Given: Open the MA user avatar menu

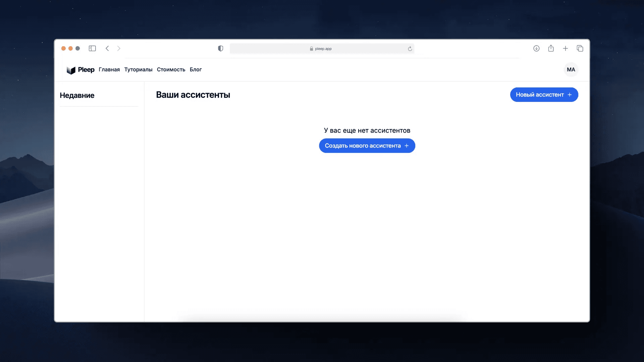Looking at the screenshot, I should tap(571, 70).
